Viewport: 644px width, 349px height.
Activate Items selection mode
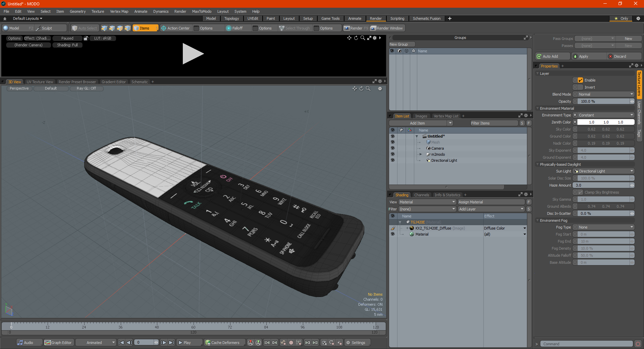[145, 28]
